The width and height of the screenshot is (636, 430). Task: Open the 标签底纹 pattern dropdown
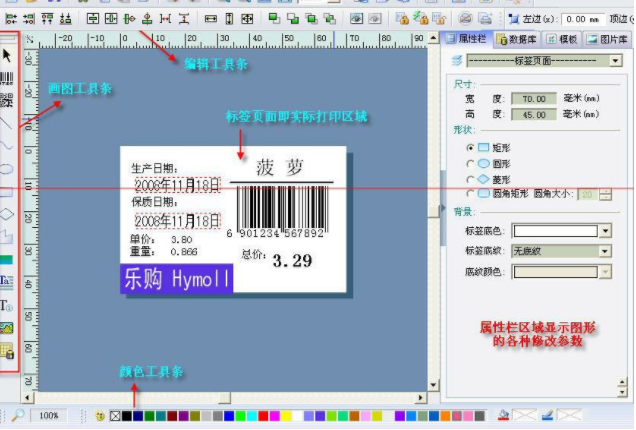605,251
